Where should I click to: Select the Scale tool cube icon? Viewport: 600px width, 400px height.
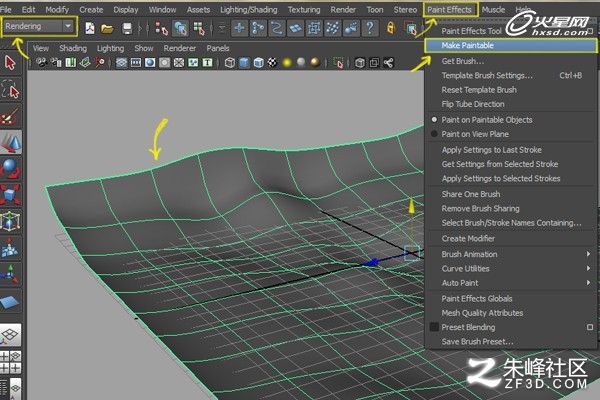pyautogui.click(x=10, y=194)
